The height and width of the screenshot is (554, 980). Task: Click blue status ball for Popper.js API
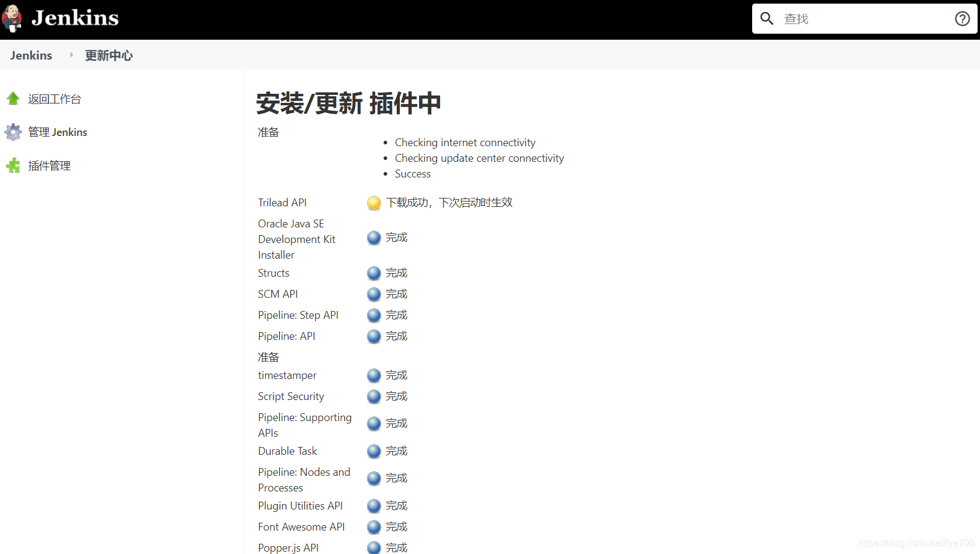(374, 547)
